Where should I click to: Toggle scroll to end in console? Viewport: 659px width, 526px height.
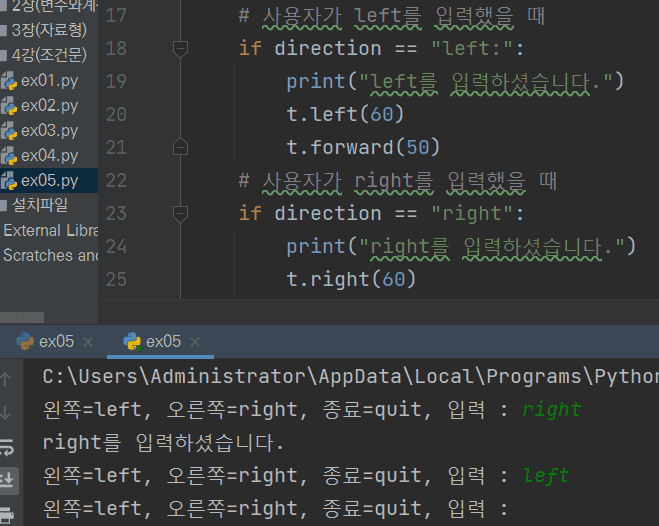[x=8, y=480]
